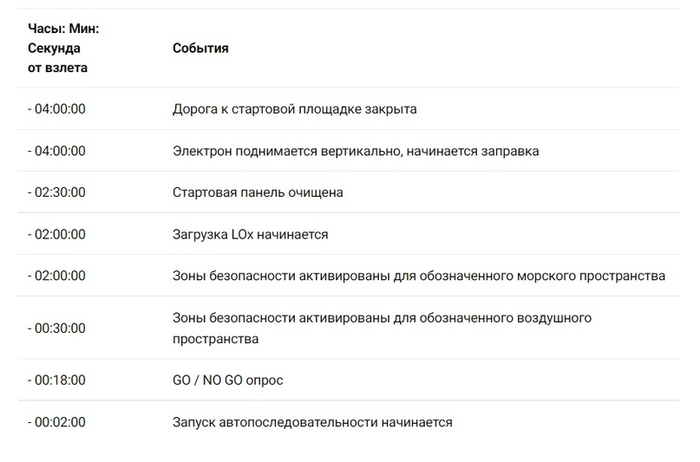The width and height of the screenshot is (700, 462).
Task: Click the '- 02:30:00' time cell
Action: pos(57,193)
